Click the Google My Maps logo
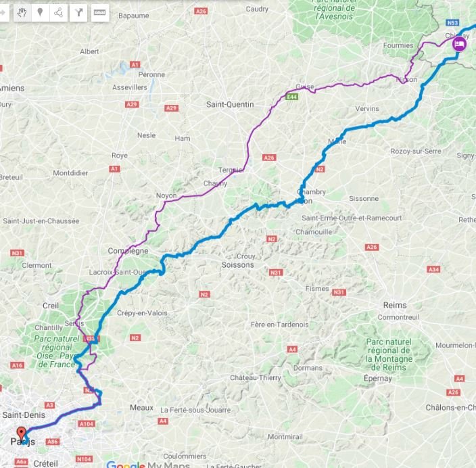Image resolution: width=476 pixels, height=468 pixels. 148,464
